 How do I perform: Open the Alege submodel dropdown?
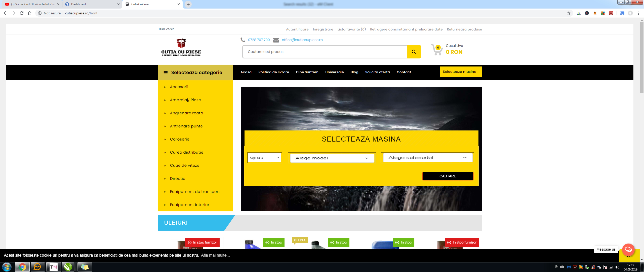[x=427, y=158]
